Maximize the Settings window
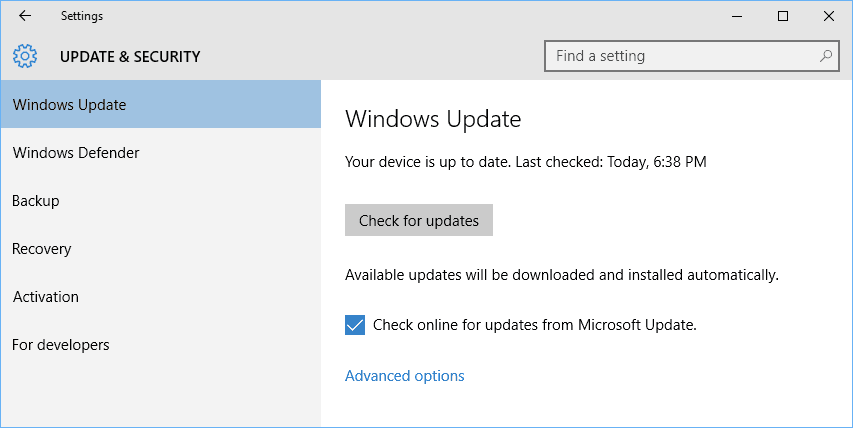 [x=783, y=16]
